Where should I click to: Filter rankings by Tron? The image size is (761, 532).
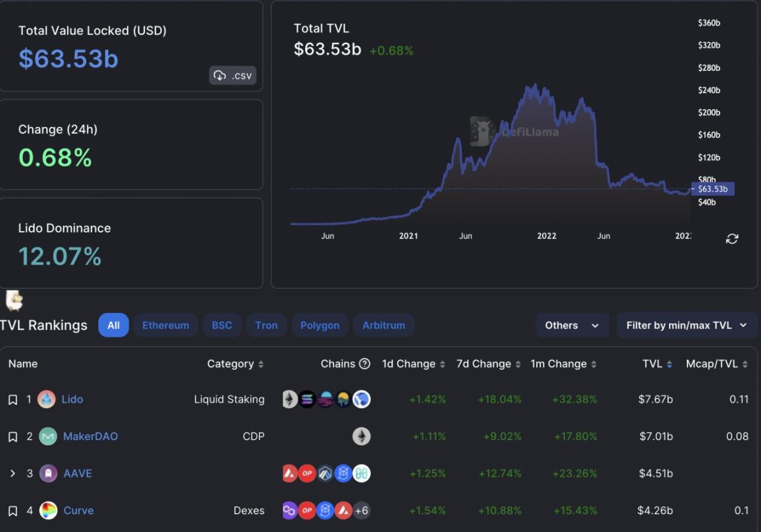coord(266,325)
